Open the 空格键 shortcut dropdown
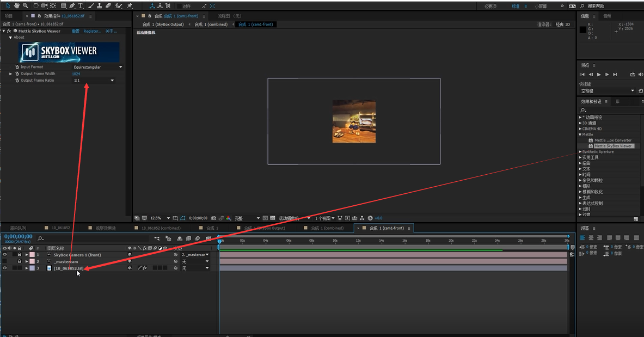Image resolution: width=644 pixels, height=337 pixels. 607,91
